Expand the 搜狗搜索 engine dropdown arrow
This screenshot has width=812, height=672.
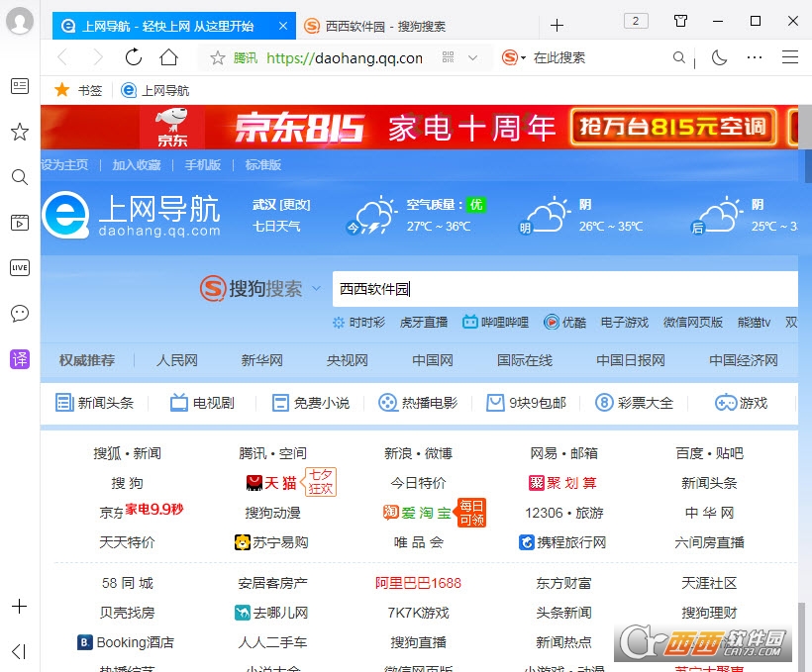click(317, 288)
